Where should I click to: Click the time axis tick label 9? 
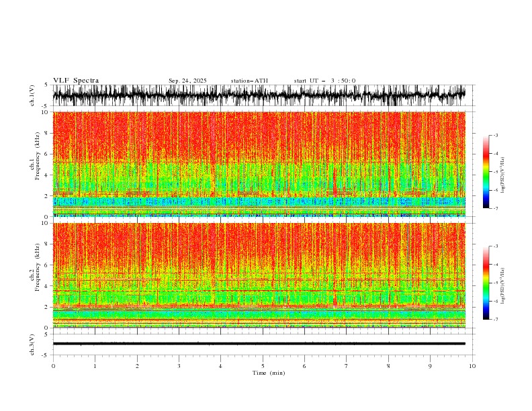(x=430, y=366)
